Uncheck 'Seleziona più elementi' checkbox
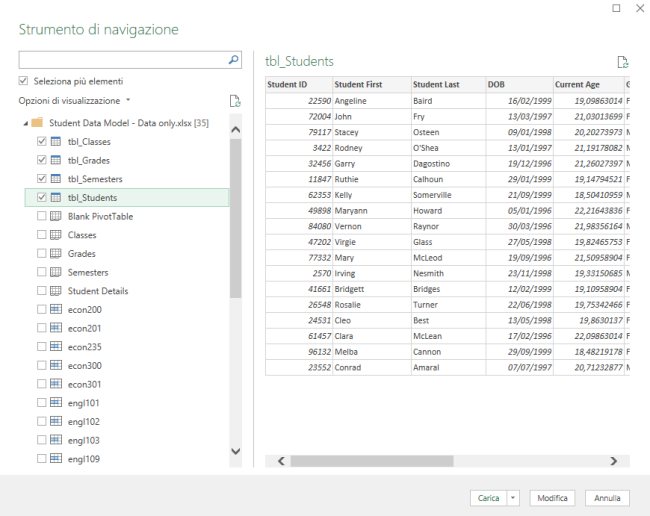Image resolution: width=650 pixels, height=516 pixels. pos(24,81)
